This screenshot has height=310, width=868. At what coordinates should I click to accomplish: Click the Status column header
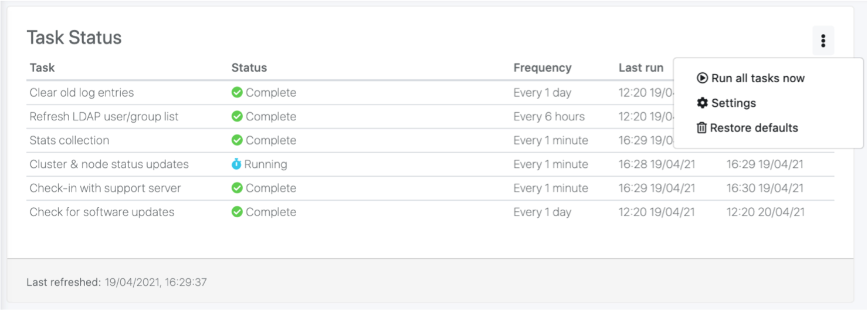click(249, 68)
